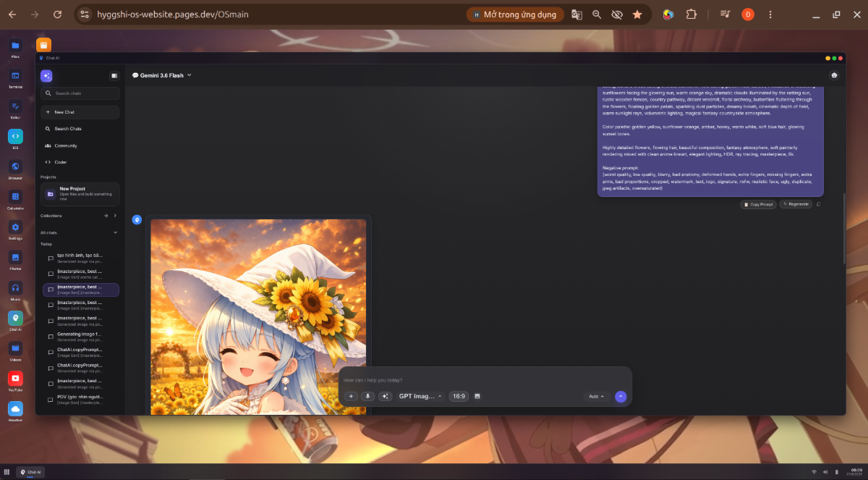
Task: Click the Chat AI taskbar button
Action: tap(31, 472)
